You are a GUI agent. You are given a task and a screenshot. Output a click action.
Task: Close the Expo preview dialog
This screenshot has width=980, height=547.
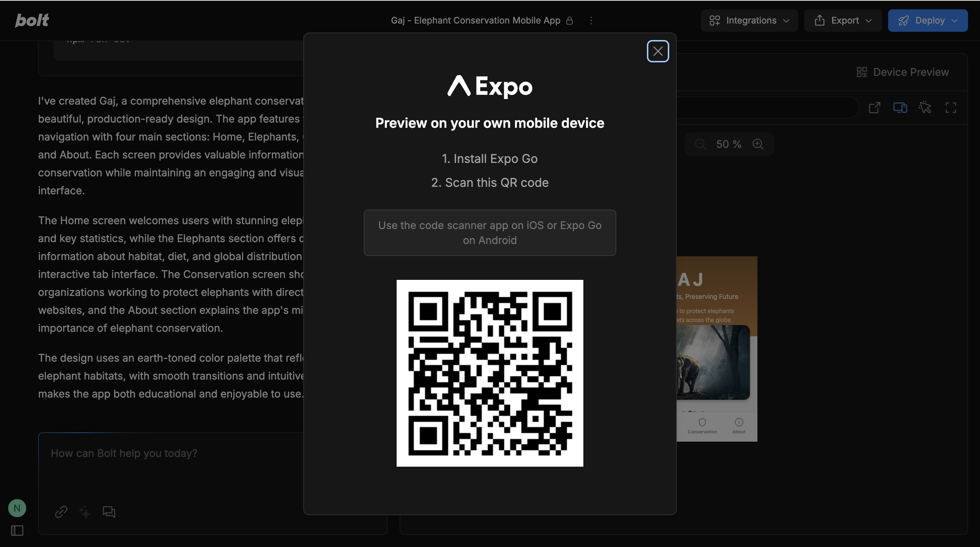[x=658, y=51]
